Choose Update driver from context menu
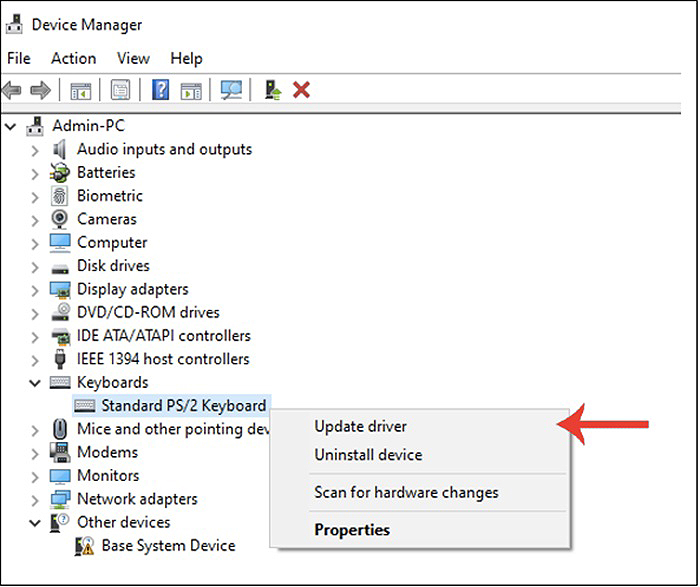The image size is (700, 587). point(360,426)
